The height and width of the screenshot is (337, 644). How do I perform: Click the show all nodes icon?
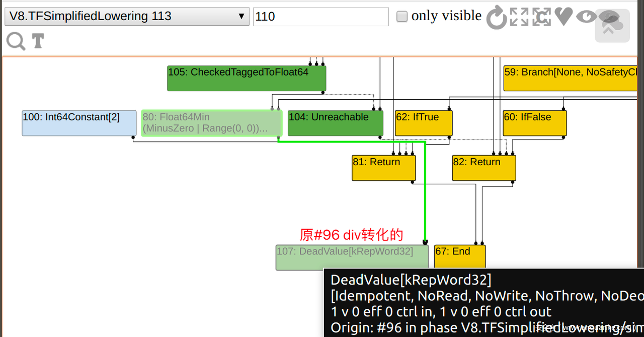[519, 17]
